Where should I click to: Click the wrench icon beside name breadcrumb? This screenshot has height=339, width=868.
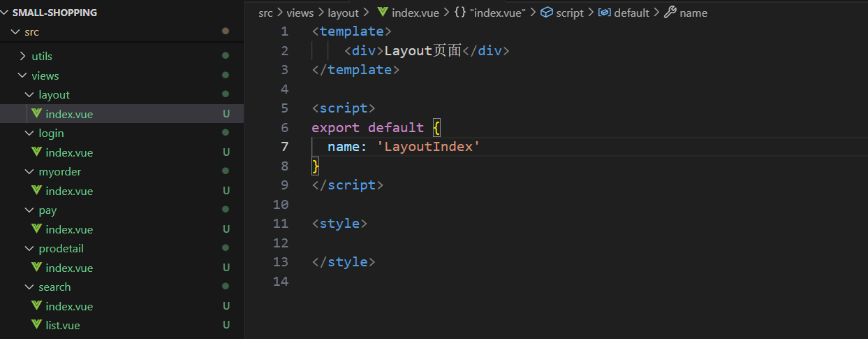670,13
